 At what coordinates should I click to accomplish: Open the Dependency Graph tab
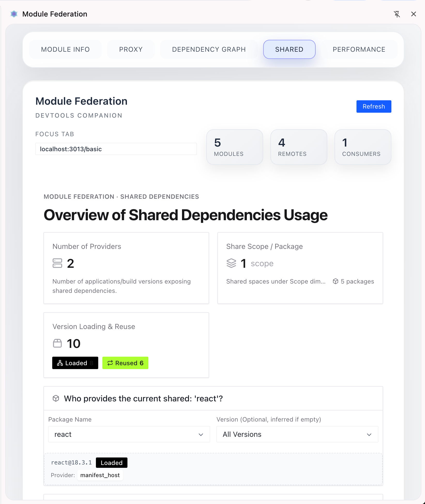pyautogui.click(x=209, y=49)
